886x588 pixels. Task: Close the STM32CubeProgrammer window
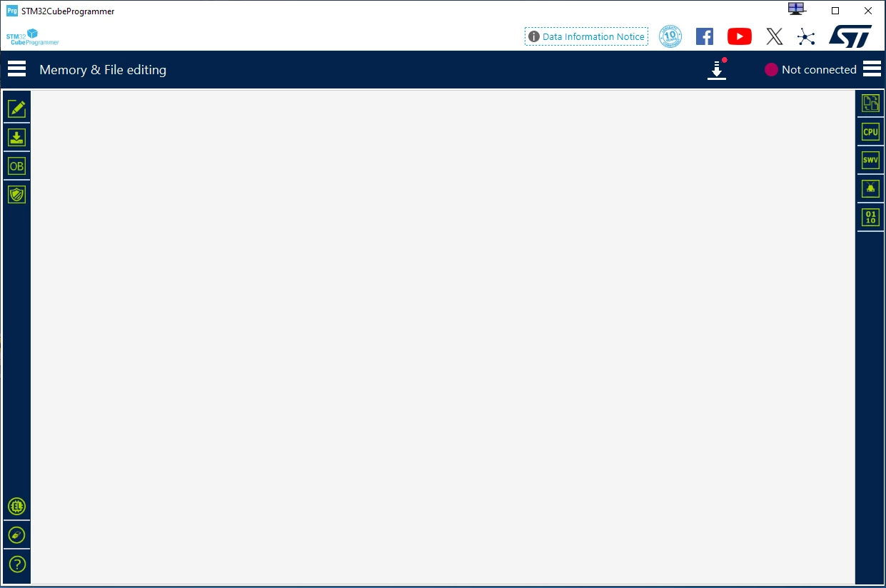(868, 11)
